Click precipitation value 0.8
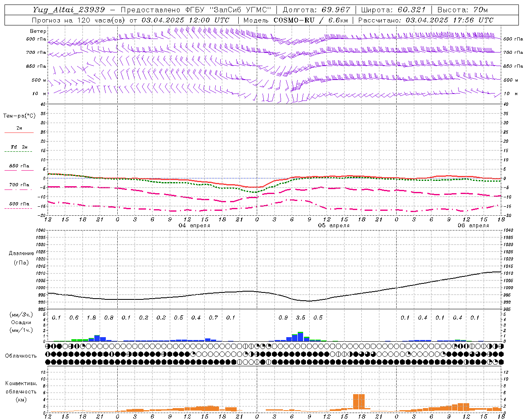The image size is (525, 420). tap(109, 317)
